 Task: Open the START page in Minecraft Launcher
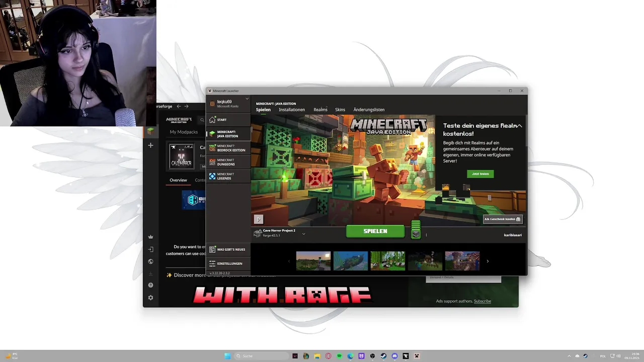tap(228, 120)
